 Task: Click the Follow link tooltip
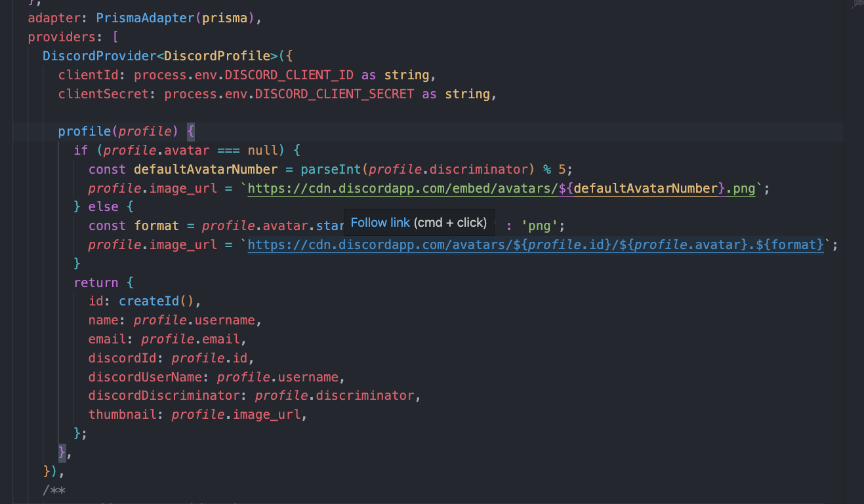[419, 222]
